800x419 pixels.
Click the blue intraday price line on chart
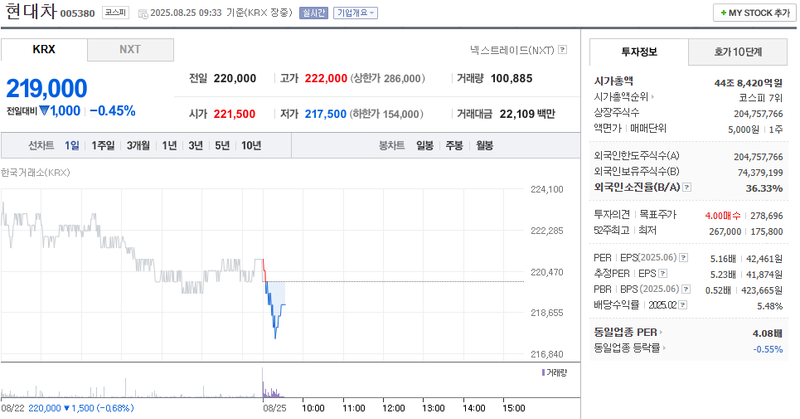pos(274,311)
